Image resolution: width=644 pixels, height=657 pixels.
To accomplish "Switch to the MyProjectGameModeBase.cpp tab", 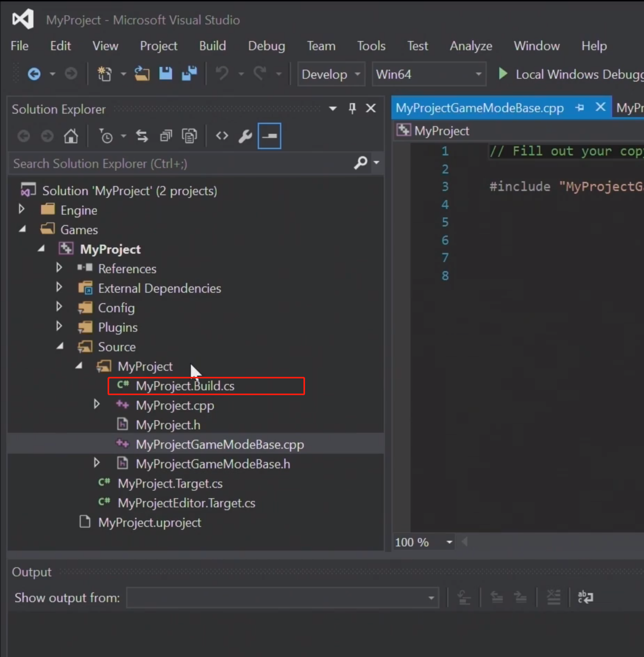I will coord(480,108).
